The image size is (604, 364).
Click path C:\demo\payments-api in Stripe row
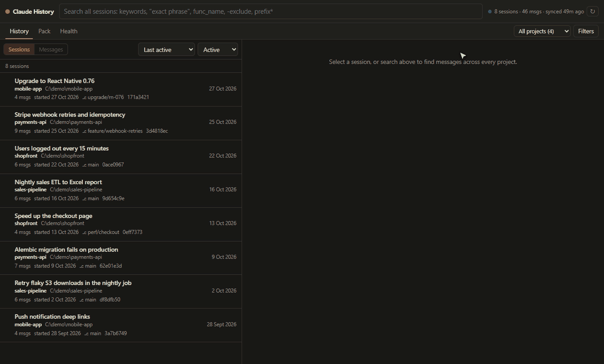pos(76,123)
